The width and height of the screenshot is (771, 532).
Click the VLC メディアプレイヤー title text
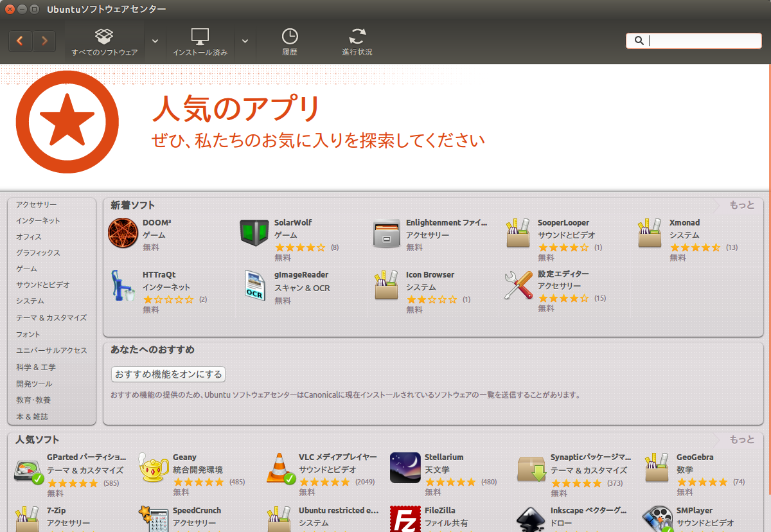[338, 457]
